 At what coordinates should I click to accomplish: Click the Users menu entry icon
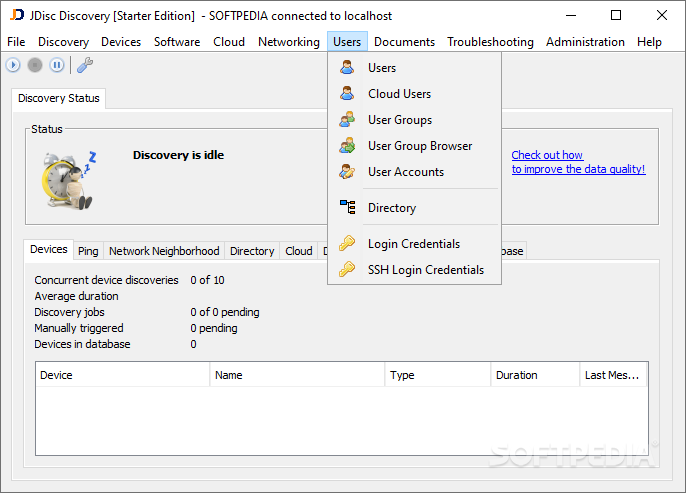tap(347, 67)
